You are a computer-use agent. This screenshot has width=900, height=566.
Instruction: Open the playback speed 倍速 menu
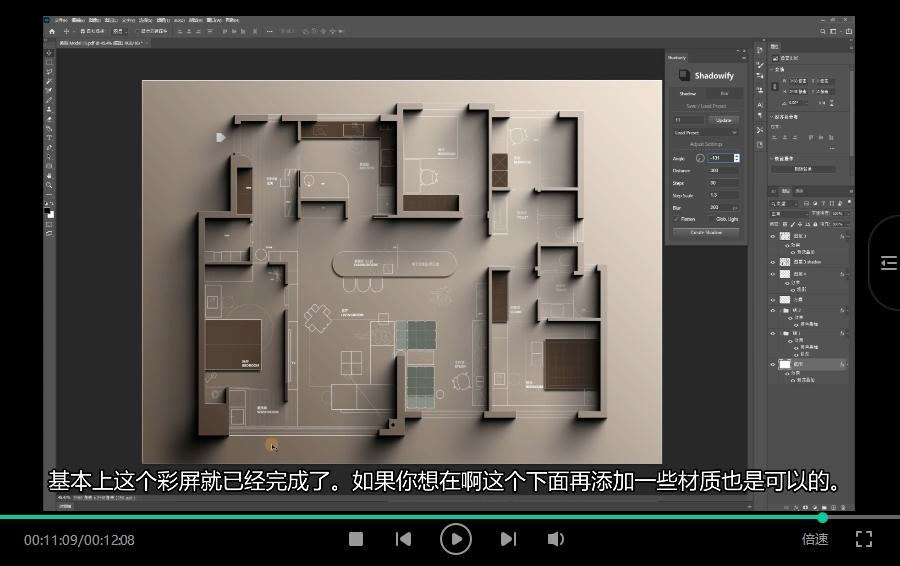coord(815,539)
